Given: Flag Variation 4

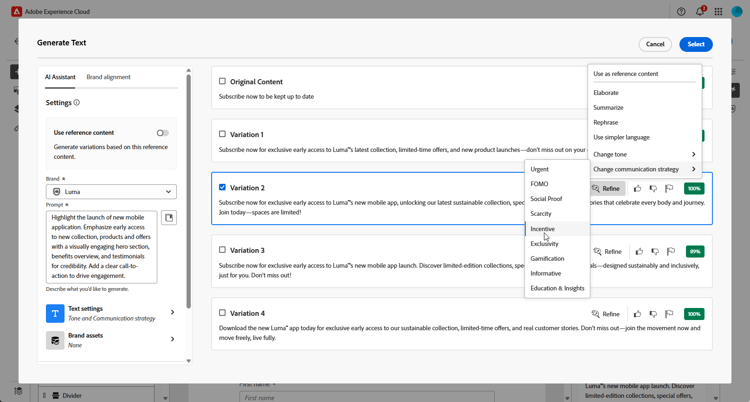Looking at the screenshot, I should pos(669,314).
